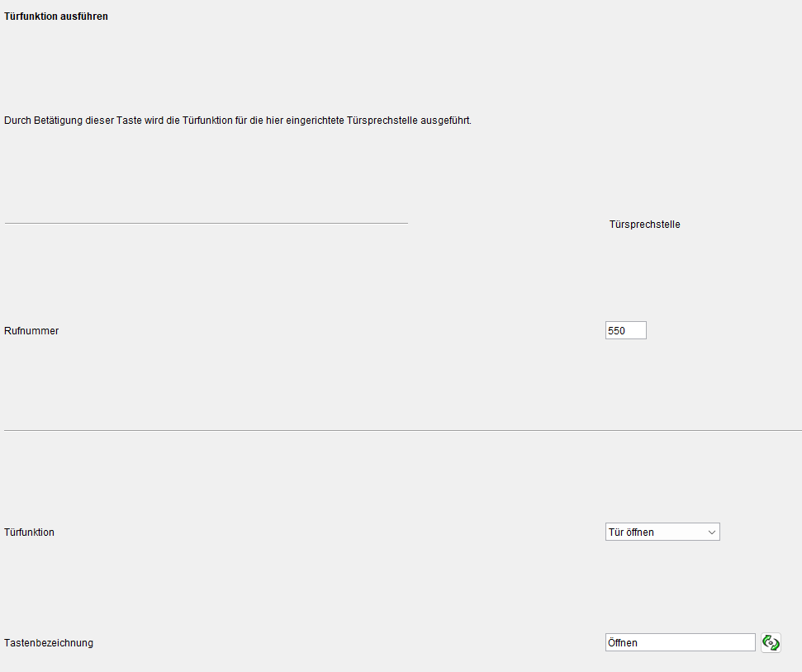
Task: Click the short separator line left of Türsprechstelle
Action: [206, 223]
